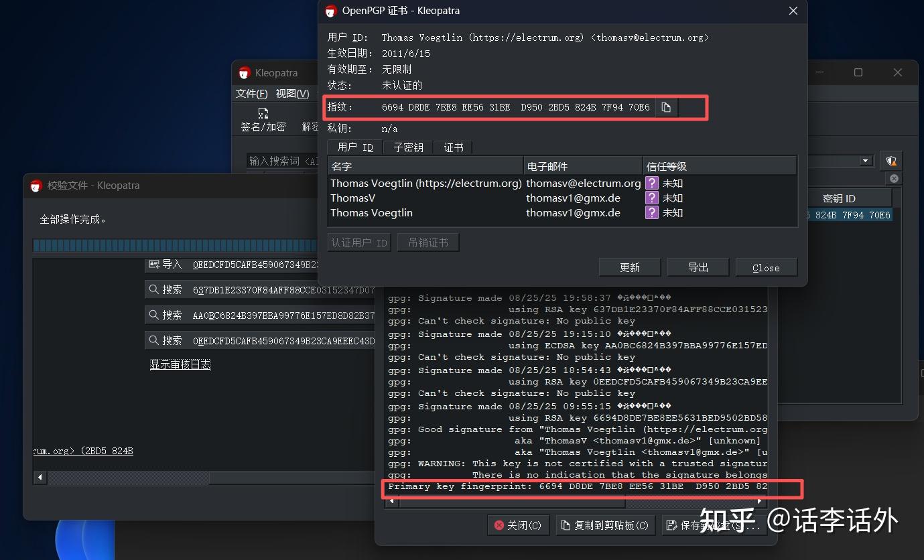Open the 文件(F) menu
924x560 pixels.
tap(252, 94)
